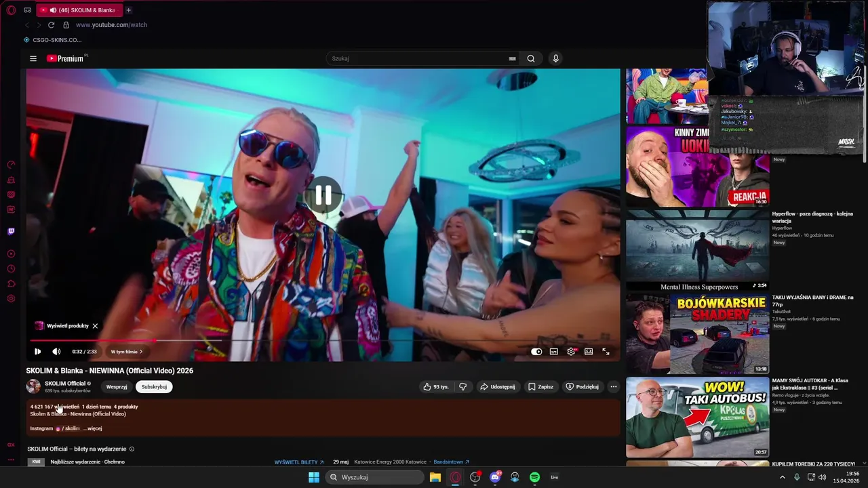868x488 pixels.
Task: Seek on the video progress bar
Action: pos(323,341)
